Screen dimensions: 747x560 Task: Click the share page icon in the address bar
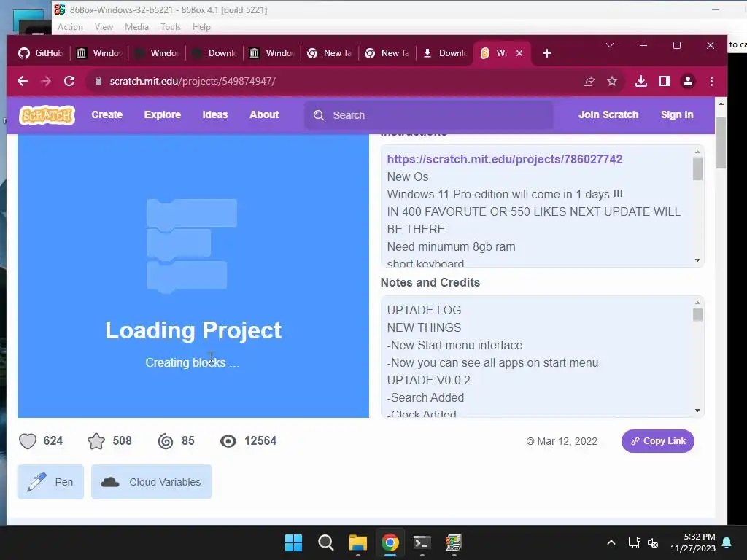589,82
